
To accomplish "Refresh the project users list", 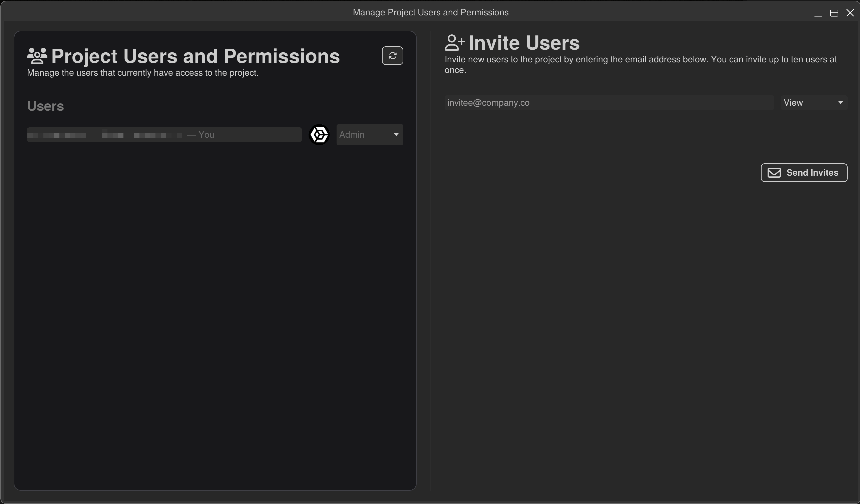I will coord(392,56).
